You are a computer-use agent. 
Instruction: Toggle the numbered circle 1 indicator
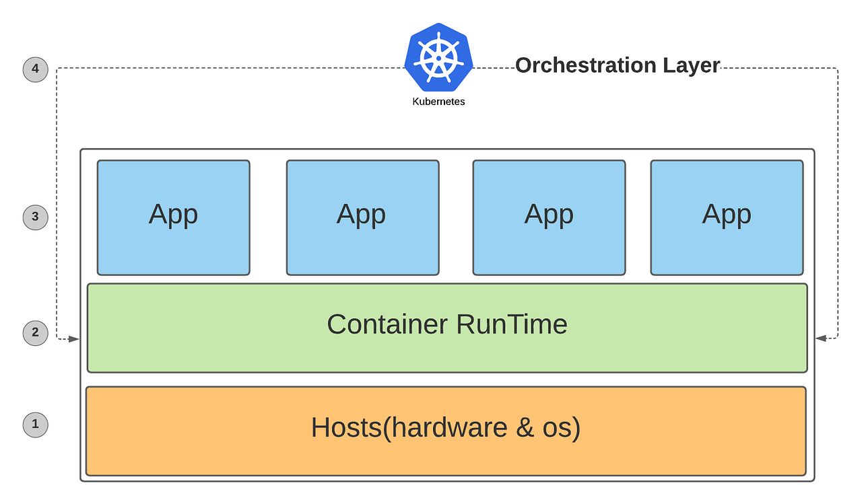tap(35, 425)
